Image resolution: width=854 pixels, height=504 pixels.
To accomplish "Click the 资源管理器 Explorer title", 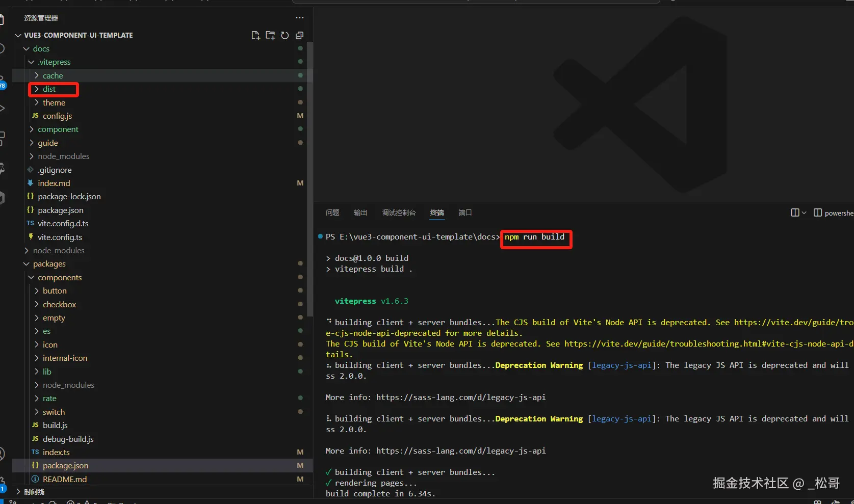I will pyautogui.click(x=41, y=18).
